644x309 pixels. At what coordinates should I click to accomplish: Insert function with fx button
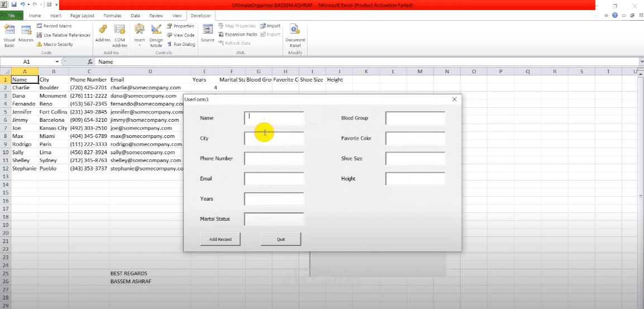tap(90, 61)
